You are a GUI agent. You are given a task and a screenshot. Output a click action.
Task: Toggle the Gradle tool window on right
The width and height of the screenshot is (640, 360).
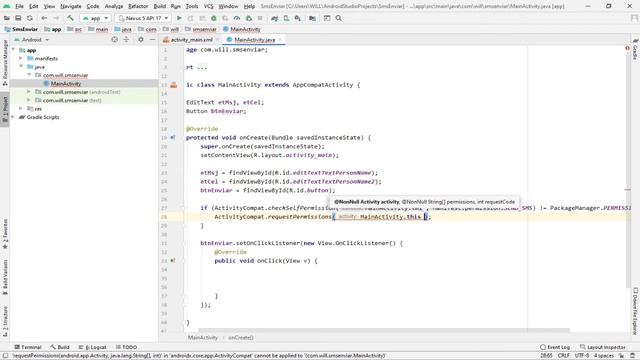click(635, 49)
